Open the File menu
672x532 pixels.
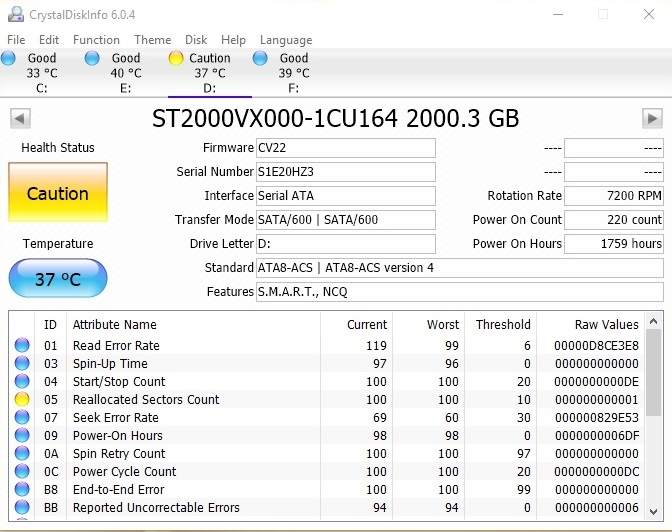[16, 40]
